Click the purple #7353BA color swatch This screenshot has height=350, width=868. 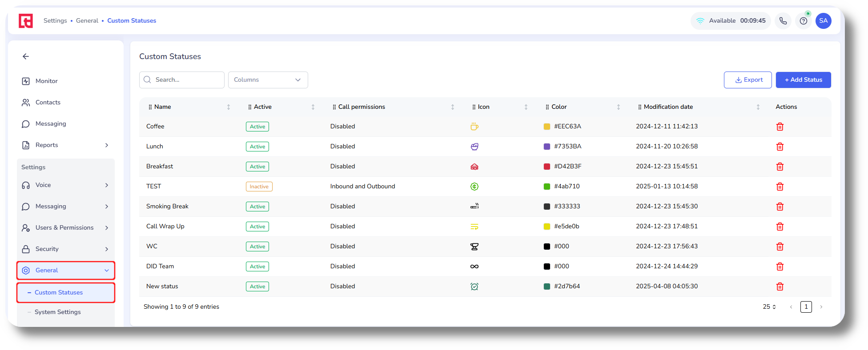click(547, 147)
